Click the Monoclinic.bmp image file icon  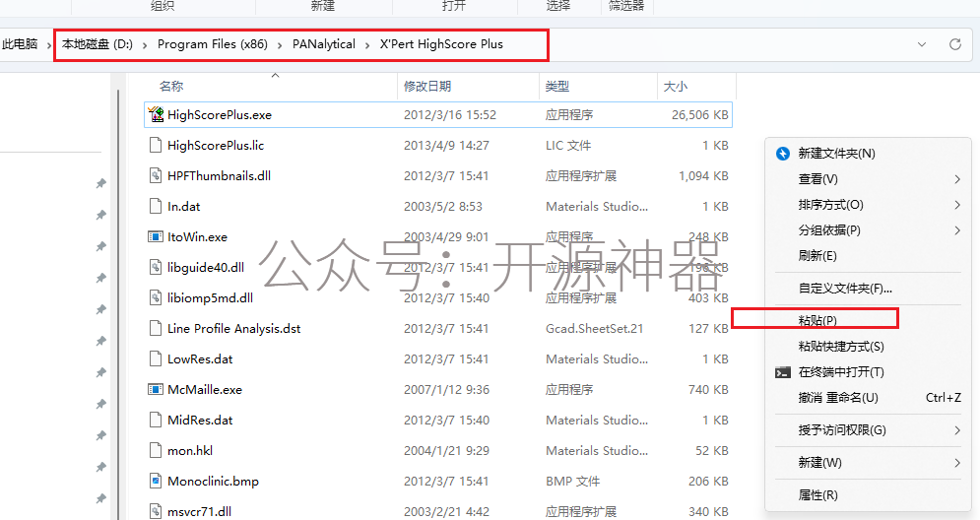coord(156,482)
